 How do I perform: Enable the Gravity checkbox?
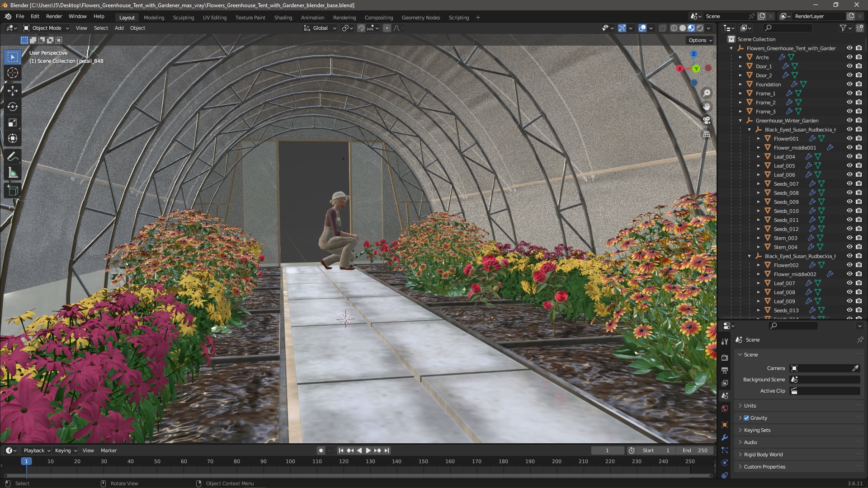coord(746,418)
